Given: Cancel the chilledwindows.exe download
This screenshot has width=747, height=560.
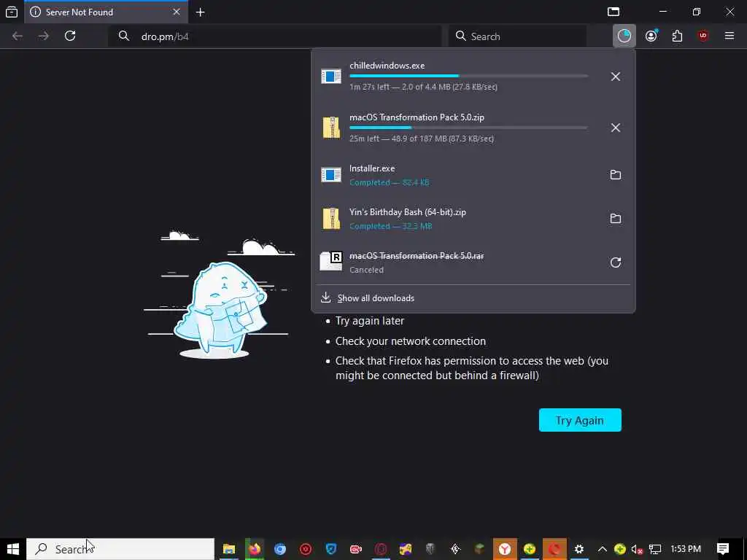Looking at the screenshot, I should tap(616, 77).
